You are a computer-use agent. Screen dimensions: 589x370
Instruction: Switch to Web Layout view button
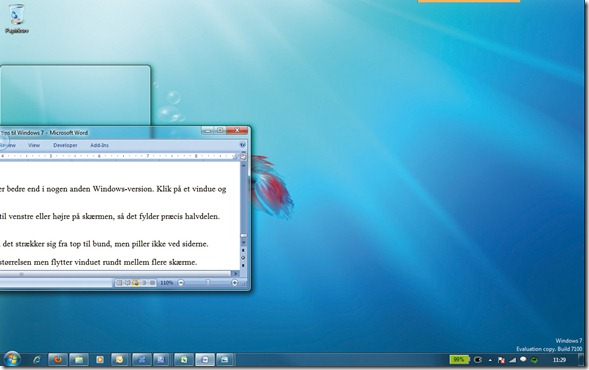pos(136,282)
